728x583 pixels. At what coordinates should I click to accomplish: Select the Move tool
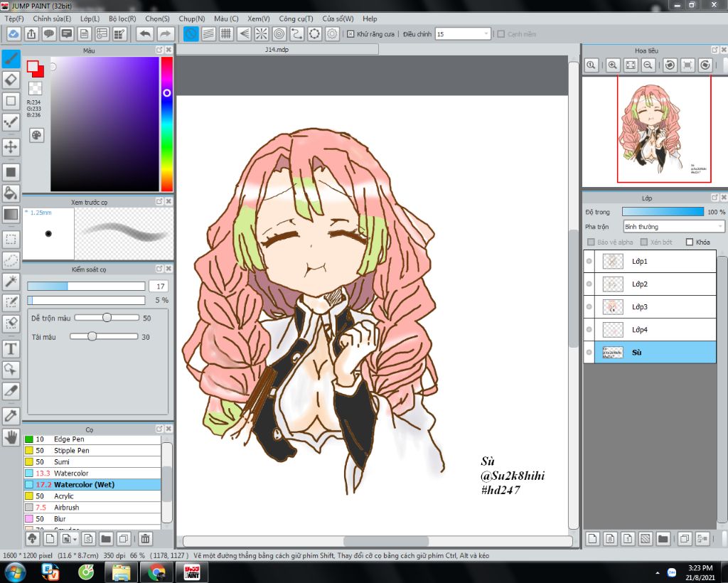11,147
